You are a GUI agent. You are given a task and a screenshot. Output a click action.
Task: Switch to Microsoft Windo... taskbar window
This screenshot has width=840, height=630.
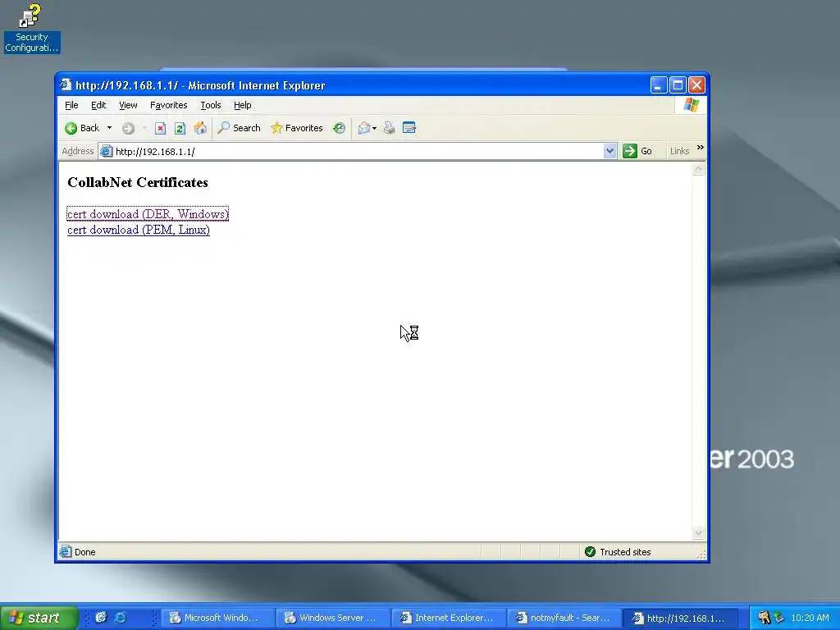tap(217, 618)
